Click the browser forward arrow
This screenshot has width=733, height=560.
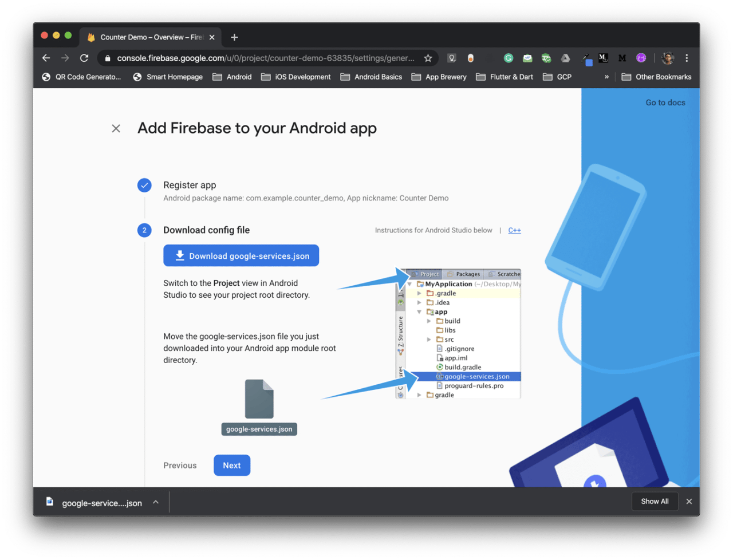[65, 58]
